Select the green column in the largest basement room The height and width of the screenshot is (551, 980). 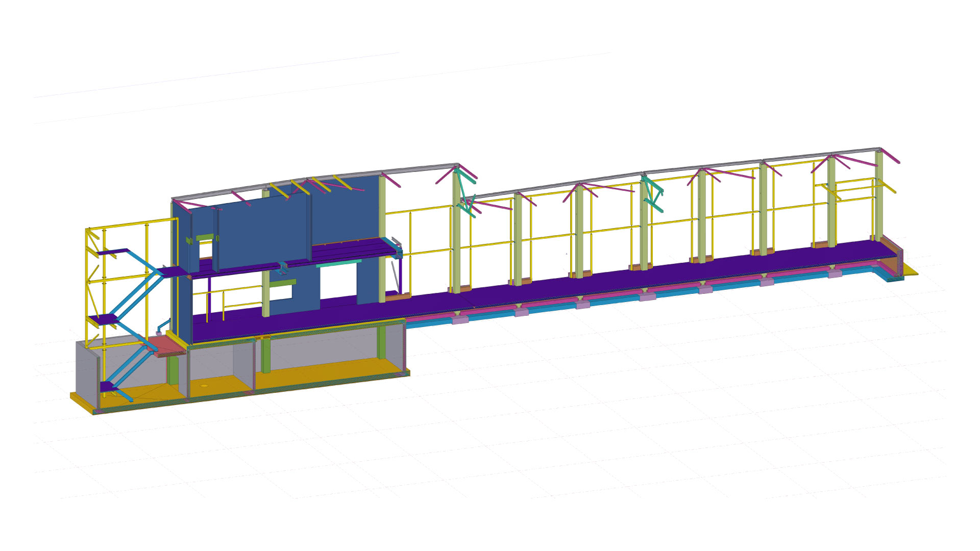click(265, 356)
